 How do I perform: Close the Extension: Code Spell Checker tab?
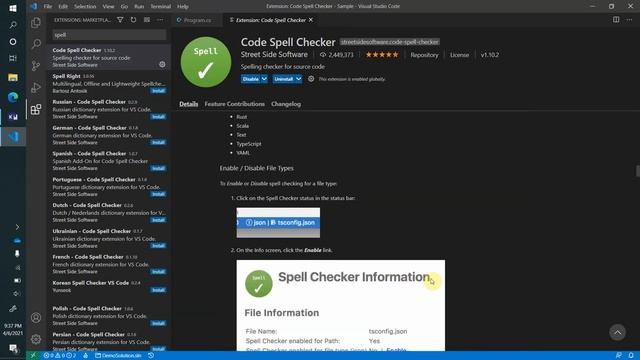pyautogui.click(x=311, y=20)
